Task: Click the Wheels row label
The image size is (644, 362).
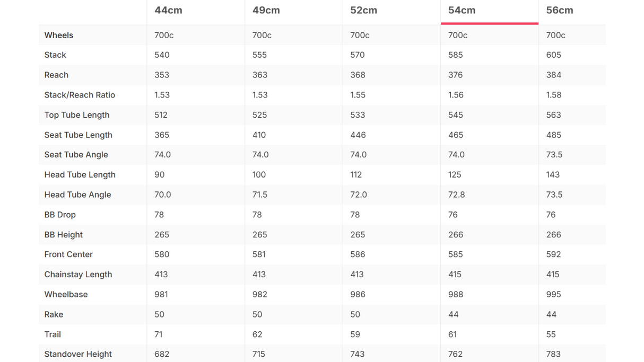Action: pyautogui.click(x=59, y=35)
